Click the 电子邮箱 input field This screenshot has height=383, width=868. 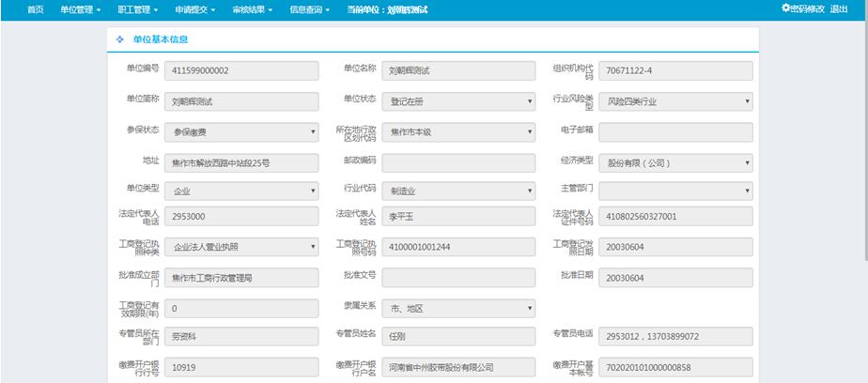pyautogui.click(x=675, y=132)
